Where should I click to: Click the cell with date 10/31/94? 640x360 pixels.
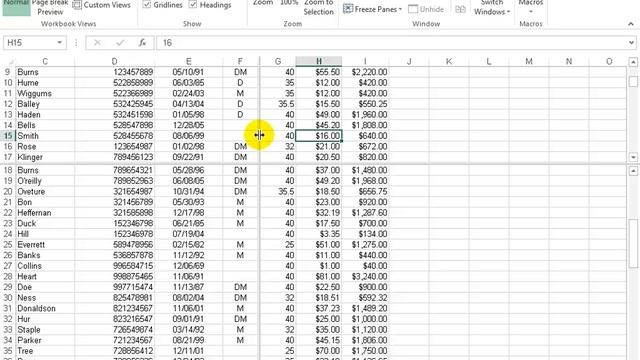189,191
